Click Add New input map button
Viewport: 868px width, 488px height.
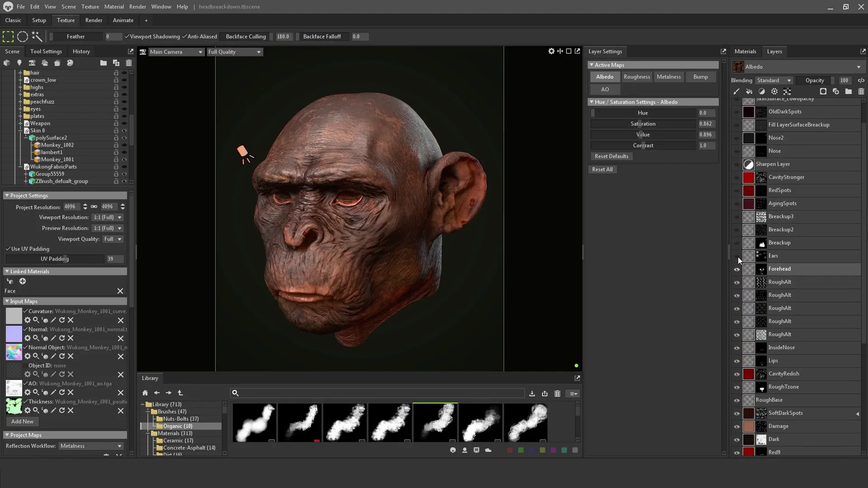[22, 422]
